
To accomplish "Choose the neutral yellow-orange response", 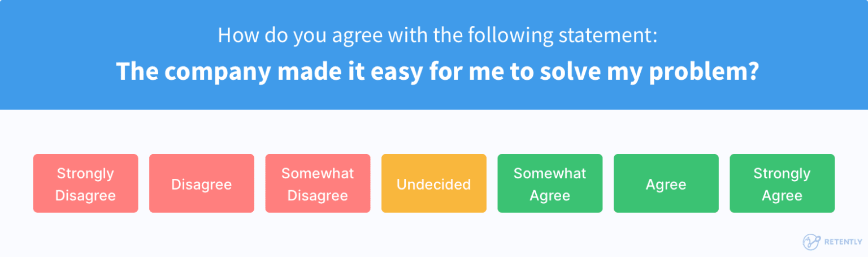I will click(433, 183).
